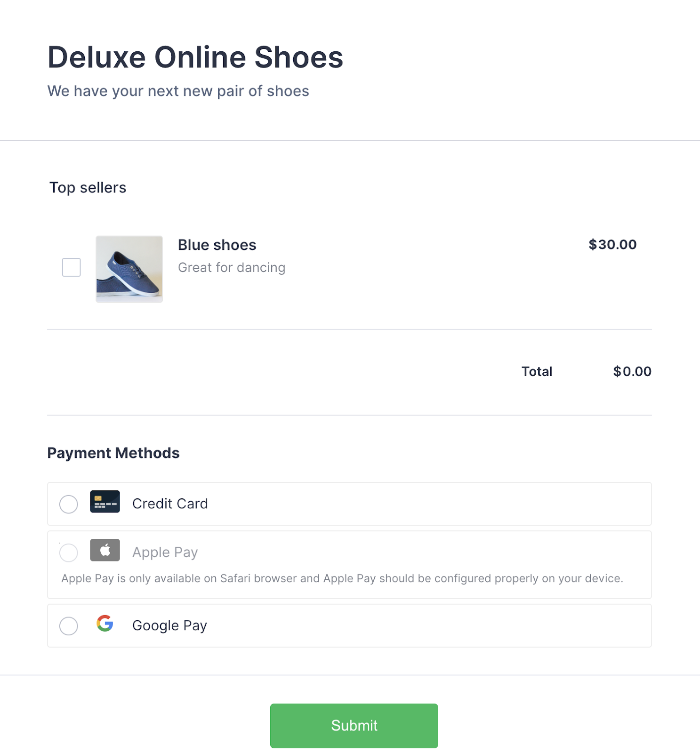Image resolution: width=700 pixels, height=753 pixels.
Task: Check the Blue shoes checkbox
Action: click(72, 267)
